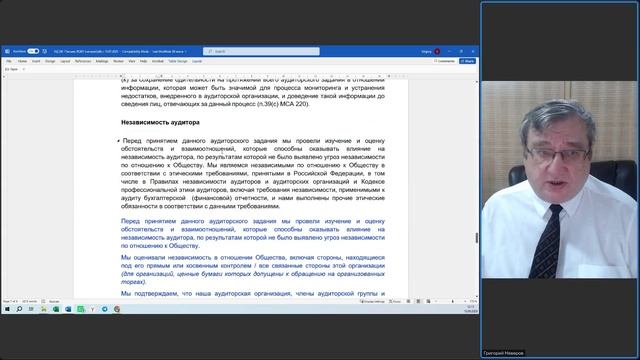This screenshot has height=360, width=640.
Task: Open Yandex browser from the taskbar
Action: point(93,309)
